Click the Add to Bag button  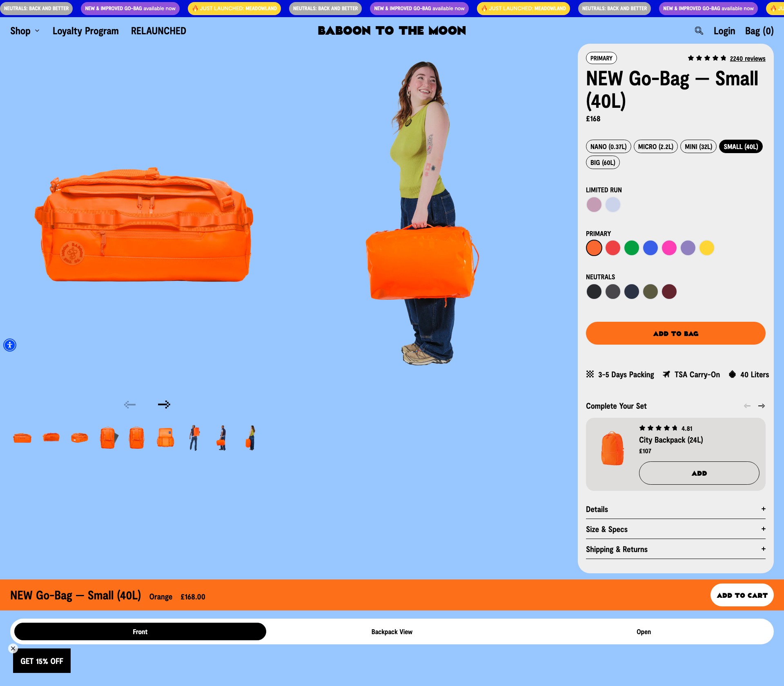[x=675, y=333]
